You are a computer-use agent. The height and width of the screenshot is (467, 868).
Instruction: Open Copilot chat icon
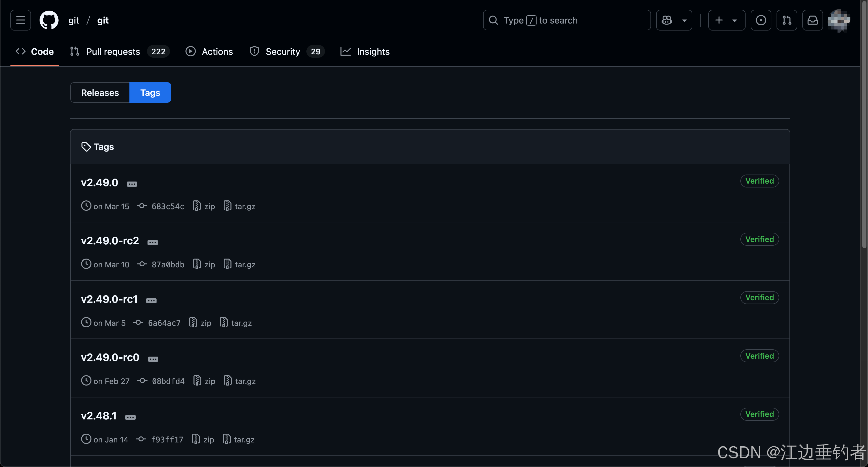click(x=667, y=20)
